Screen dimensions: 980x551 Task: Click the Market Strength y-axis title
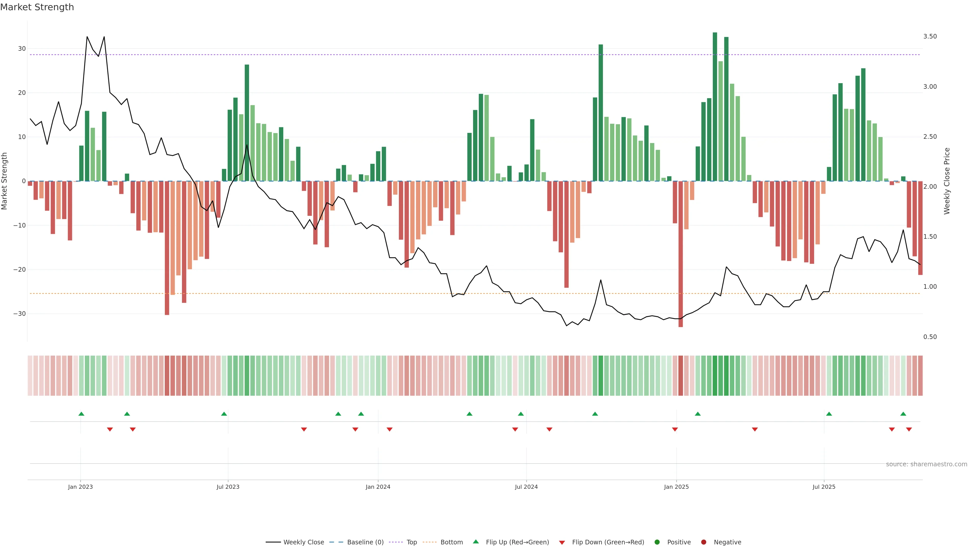pos(5,181)
